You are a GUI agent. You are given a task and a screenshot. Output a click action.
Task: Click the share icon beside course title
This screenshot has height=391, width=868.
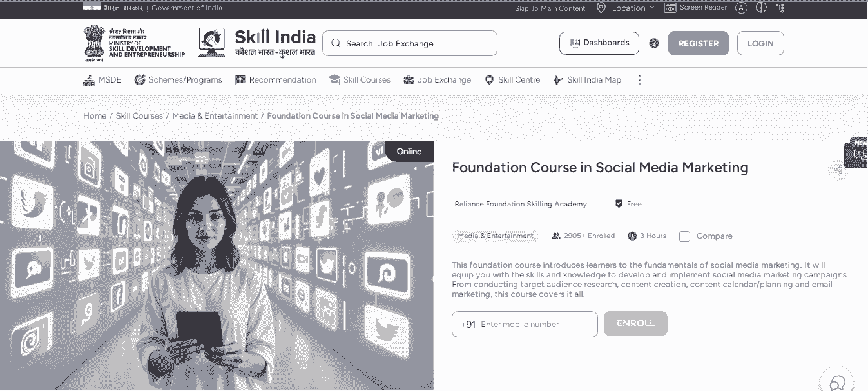point(838,170)
